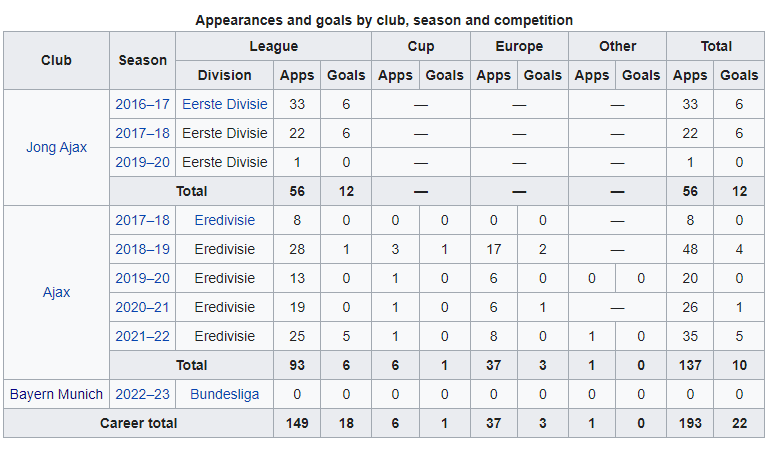Open the Jong Ajax club link
The image size is (776, 449).
click(56, 148)
